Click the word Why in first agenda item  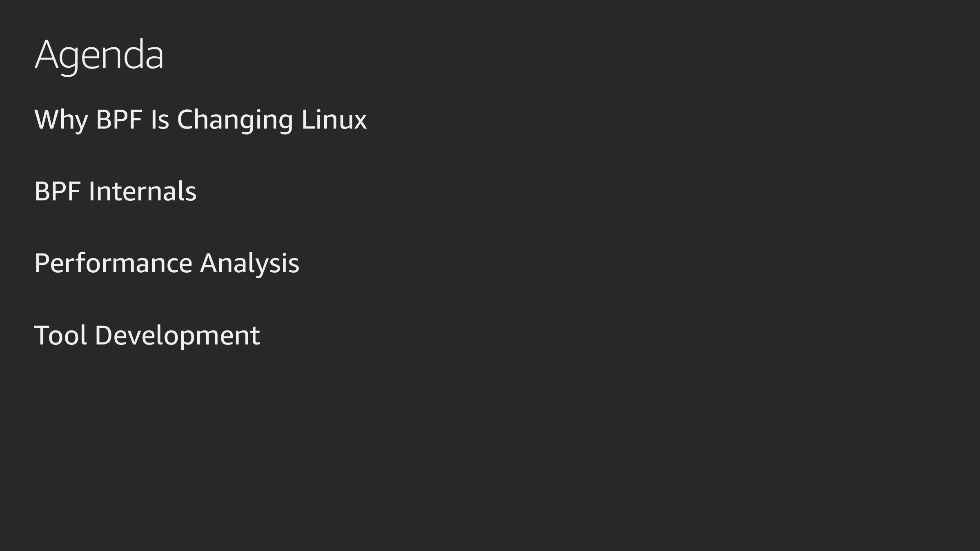click(61, 120)
